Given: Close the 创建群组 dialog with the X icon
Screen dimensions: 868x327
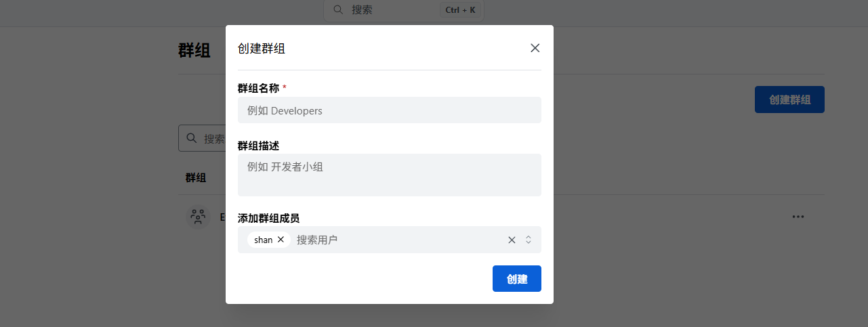Looking at the screenshot, I should 535,48.
